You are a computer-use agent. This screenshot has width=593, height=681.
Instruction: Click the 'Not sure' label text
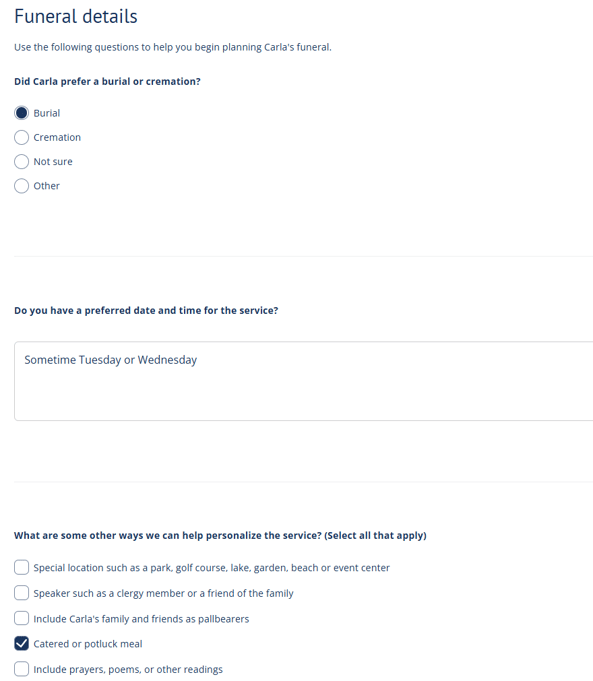point(53,162)
